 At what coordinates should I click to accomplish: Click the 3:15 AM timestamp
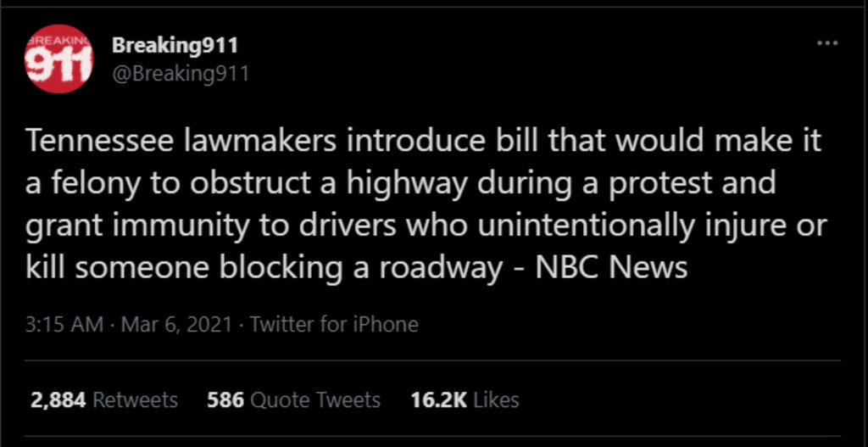[x=64, y=324]
